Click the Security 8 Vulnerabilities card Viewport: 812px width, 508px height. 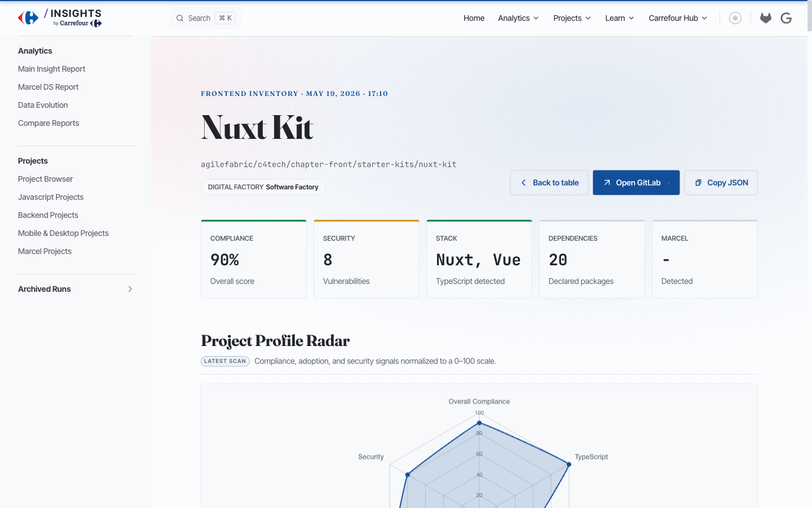point(367,259)
